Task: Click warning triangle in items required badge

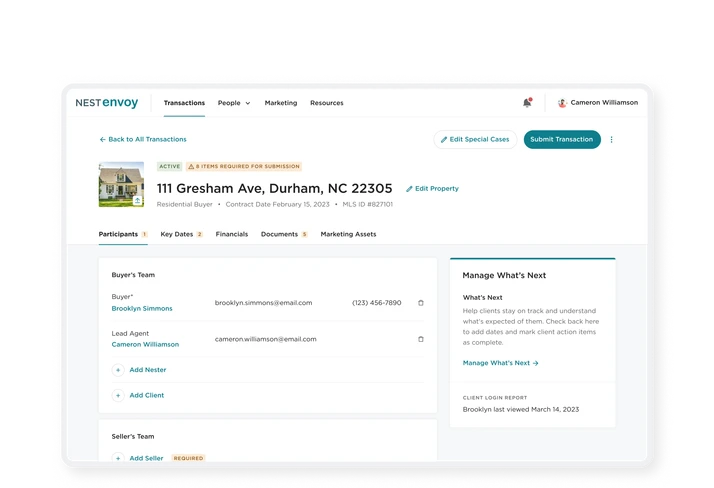Action: coord(191,167)
